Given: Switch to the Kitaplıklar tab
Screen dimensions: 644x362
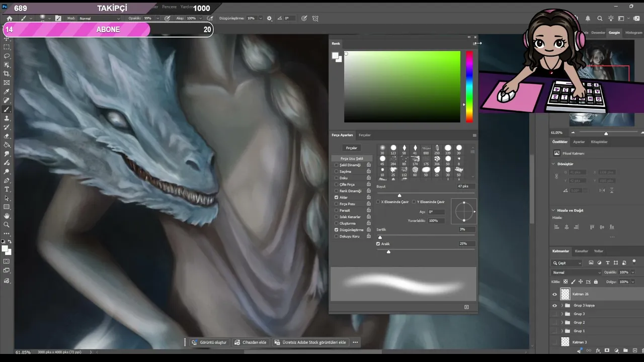Looking at the screenshot, I should click(599, 142).
